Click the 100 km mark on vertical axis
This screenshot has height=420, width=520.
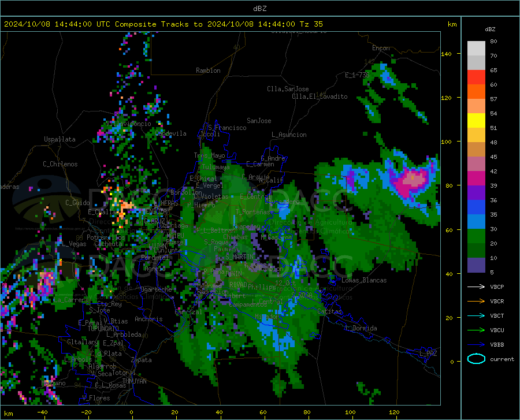[446, 142]
